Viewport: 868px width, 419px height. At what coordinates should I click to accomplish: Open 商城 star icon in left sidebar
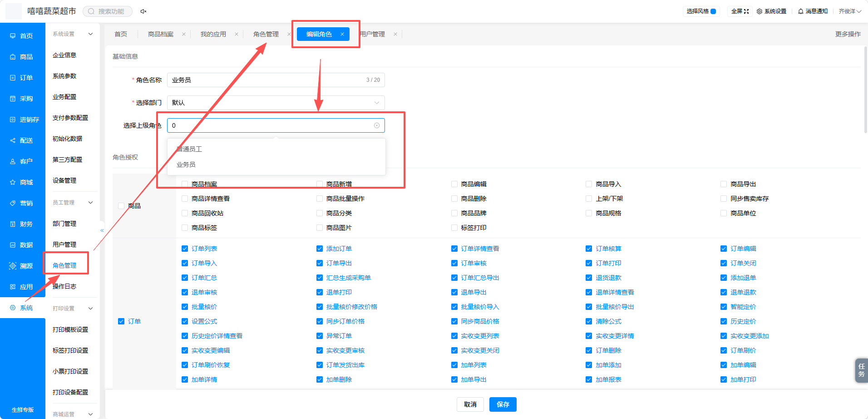pos(13,182)
